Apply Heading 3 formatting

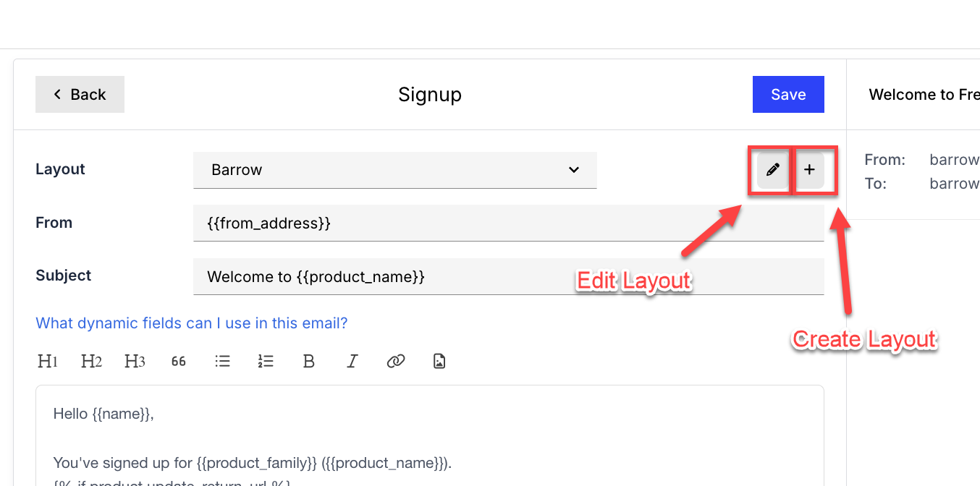coord(135,361)
